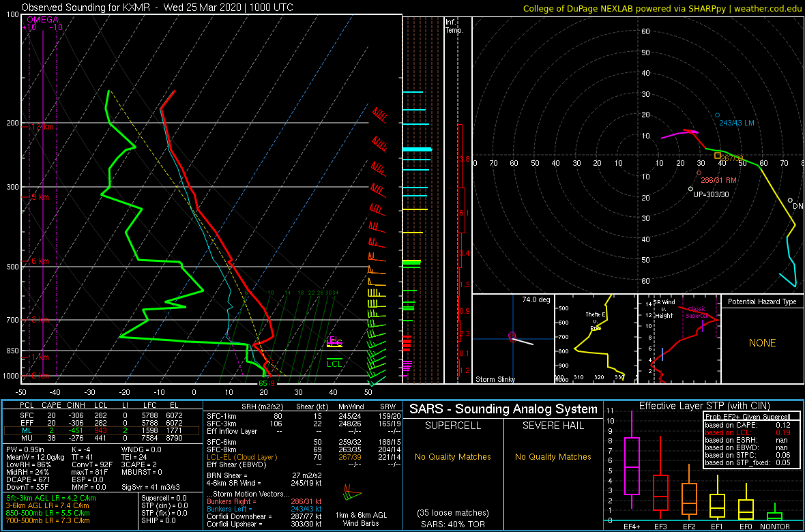Click the '3-6km AGL LR = 7.4 C/km' line

[x=48, y=505]
